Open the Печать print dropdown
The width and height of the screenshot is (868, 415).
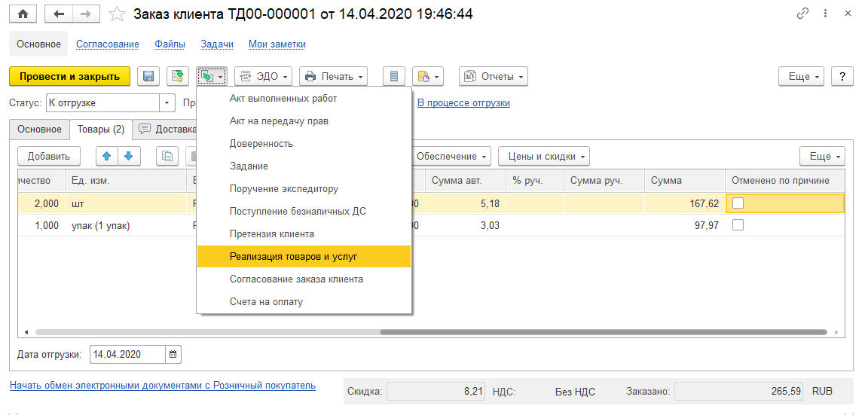pyautogui.click(x=334, y=76)
